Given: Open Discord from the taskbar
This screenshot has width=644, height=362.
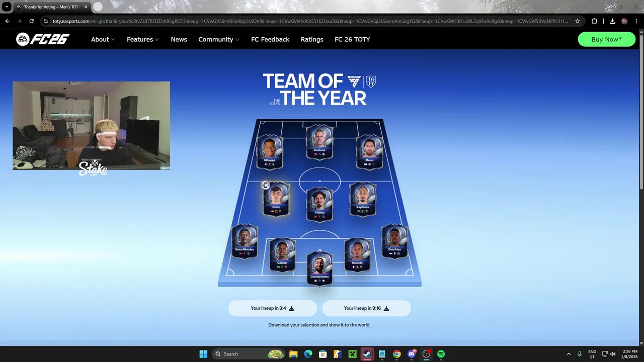Looking at the screenshot, I should pyautogui.click(x=412, y=354).
